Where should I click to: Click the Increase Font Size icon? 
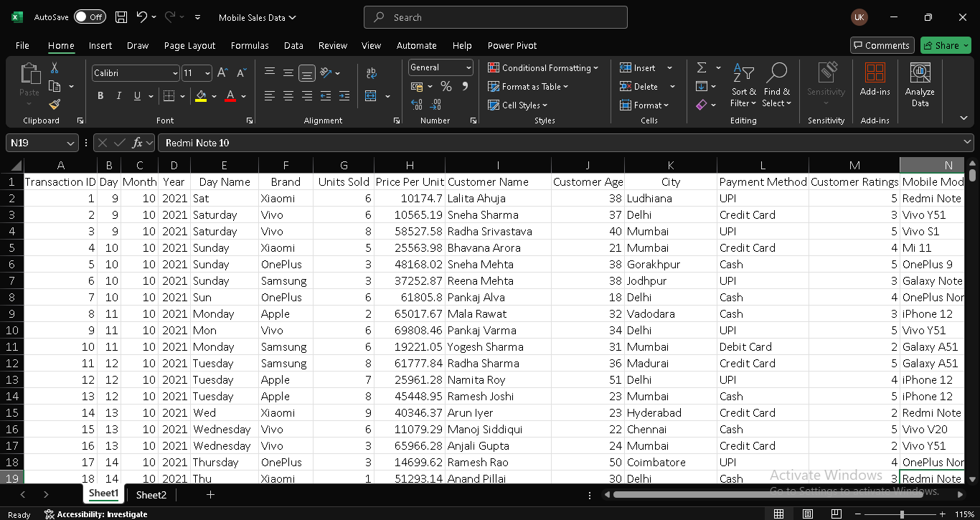click(222, 73)
